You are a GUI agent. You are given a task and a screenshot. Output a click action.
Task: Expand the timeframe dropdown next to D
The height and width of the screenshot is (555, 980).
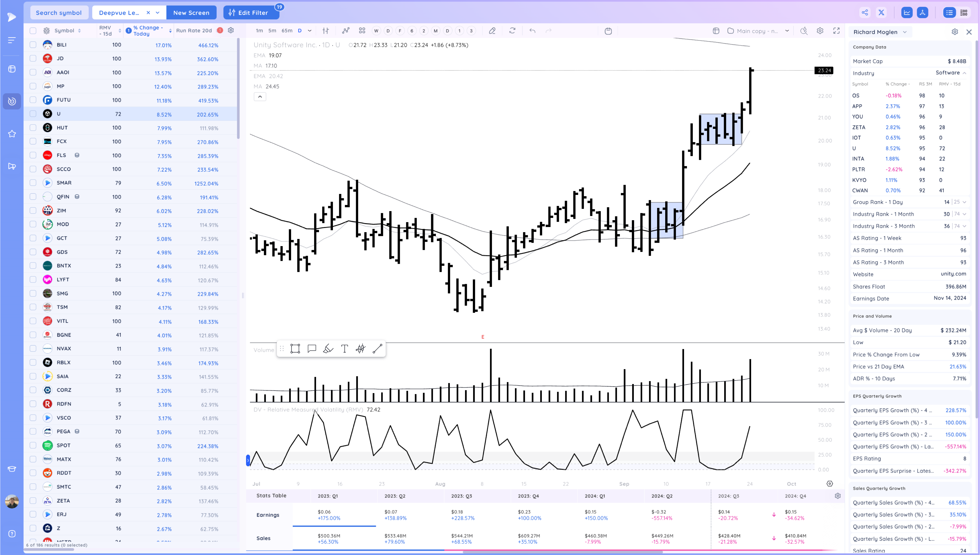pyautogui.click(x=309, y=31)
